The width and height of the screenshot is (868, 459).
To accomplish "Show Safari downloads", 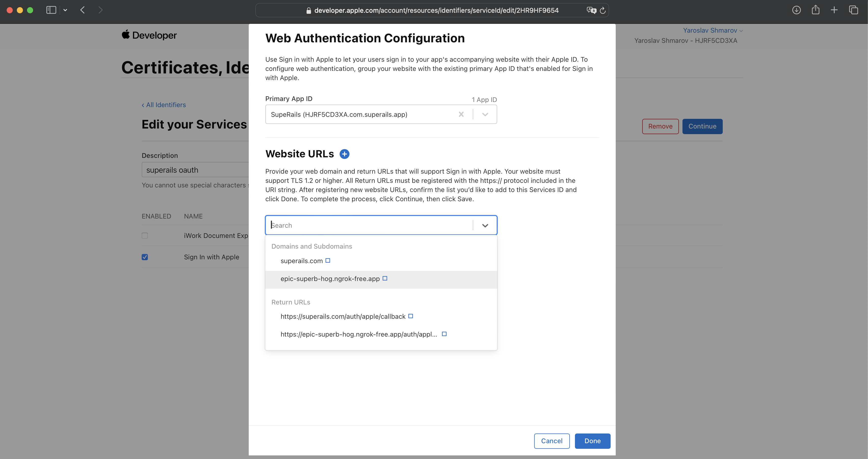I will 796,10.
